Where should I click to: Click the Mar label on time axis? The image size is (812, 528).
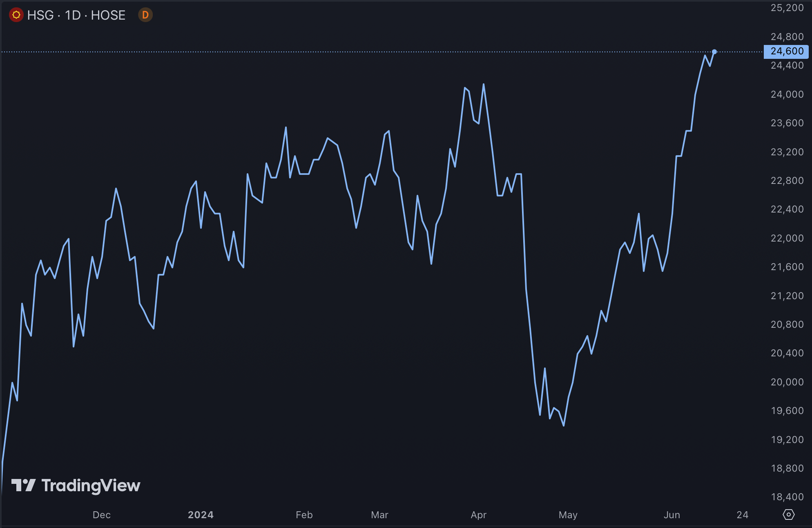(x=379, y=515)
